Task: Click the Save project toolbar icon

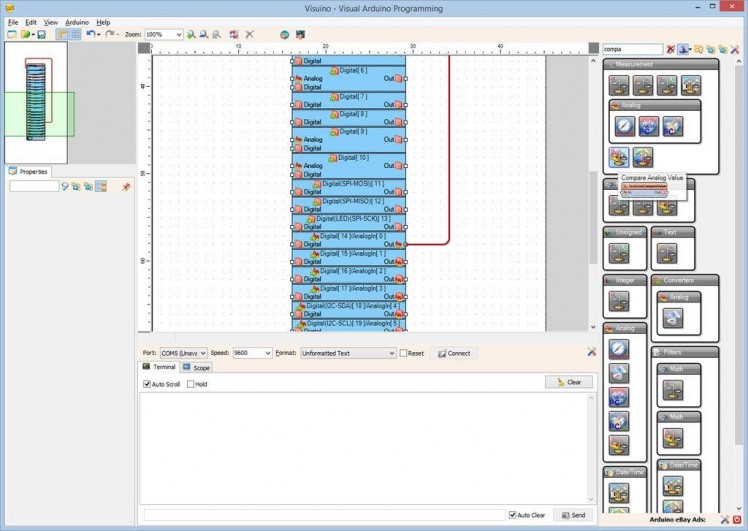Action: (x=42, y=34)
